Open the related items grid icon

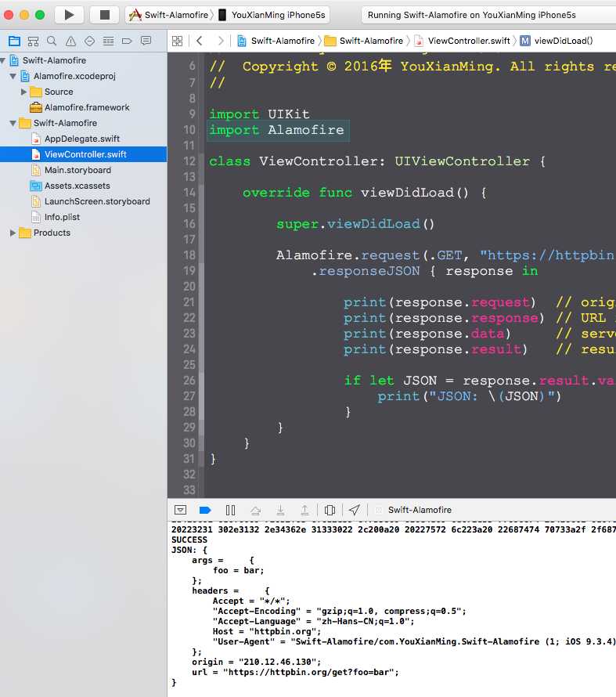click(177, 41)
